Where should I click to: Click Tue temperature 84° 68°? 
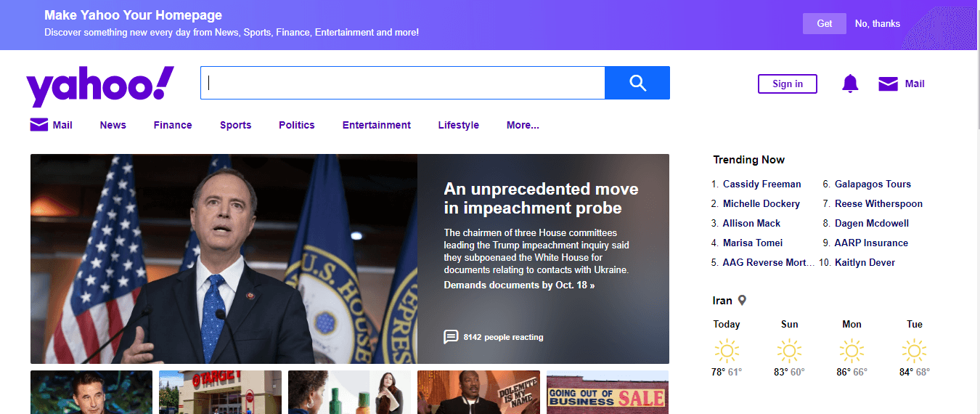point(915,372)
